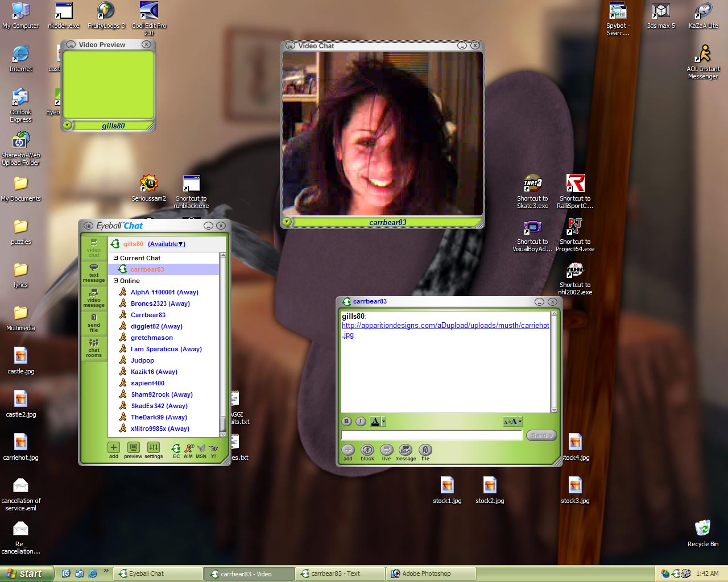Click the block icon in carrbear83 chat
The image size is (728, 582).
[367, 450]
